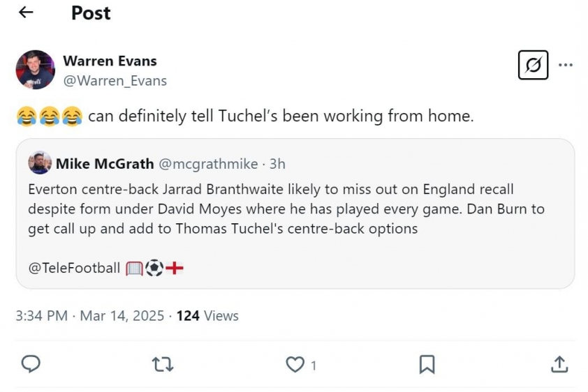Click the share upload icon
The width and height of the screenshot is (588, 392).
559,364
